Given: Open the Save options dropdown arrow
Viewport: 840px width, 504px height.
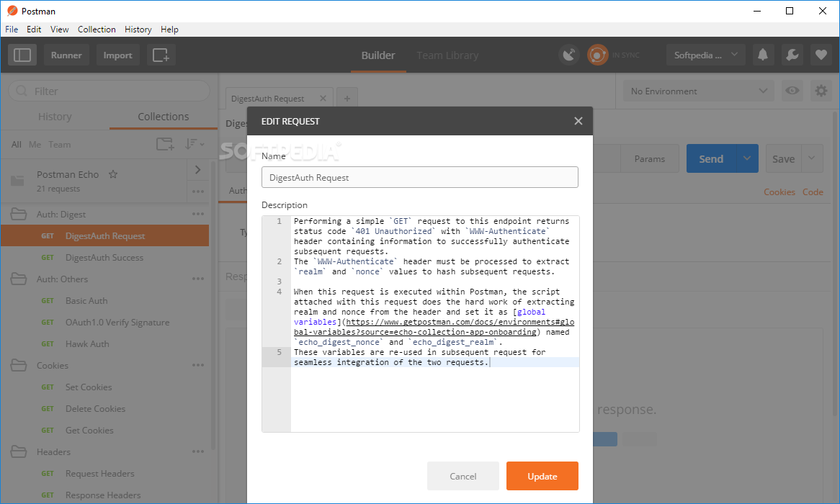Looking at the screenshot, I should (x=812, y=158).
